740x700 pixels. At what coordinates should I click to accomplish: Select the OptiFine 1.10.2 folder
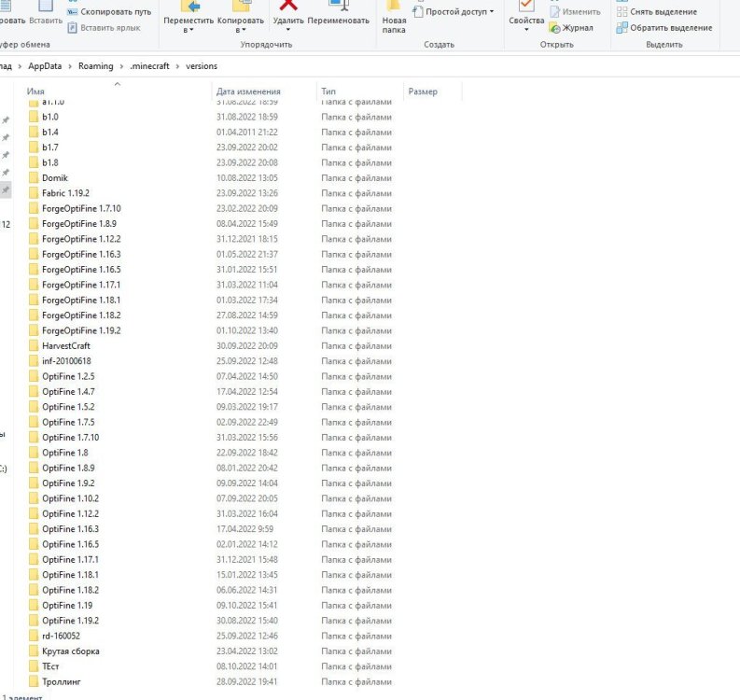(71, 498)
